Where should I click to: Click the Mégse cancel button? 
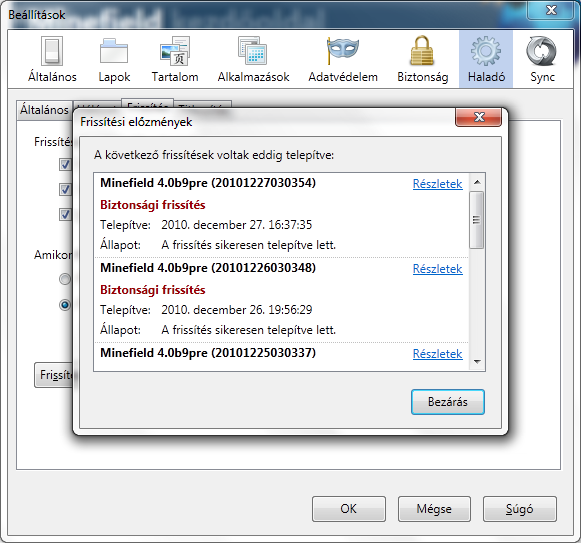pos(434,509)
